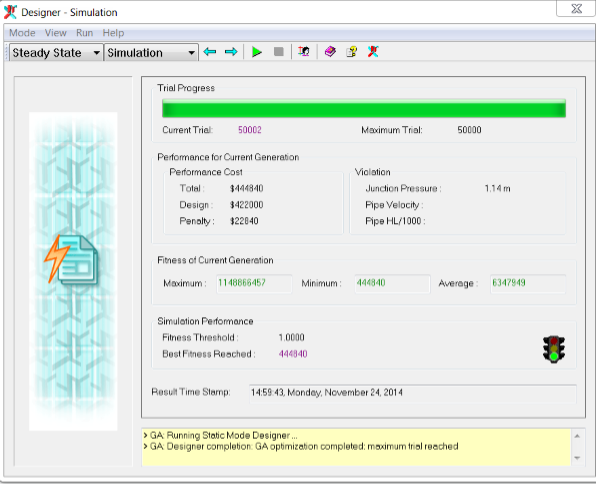This screenshot has width=596, height=484.
Task: Click the lightning document simulation icon
Action: [71, 259]
